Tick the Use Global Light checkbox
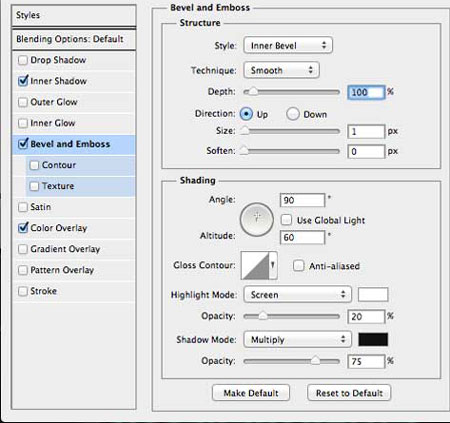The image size is (450, 423). coord(286,220)
